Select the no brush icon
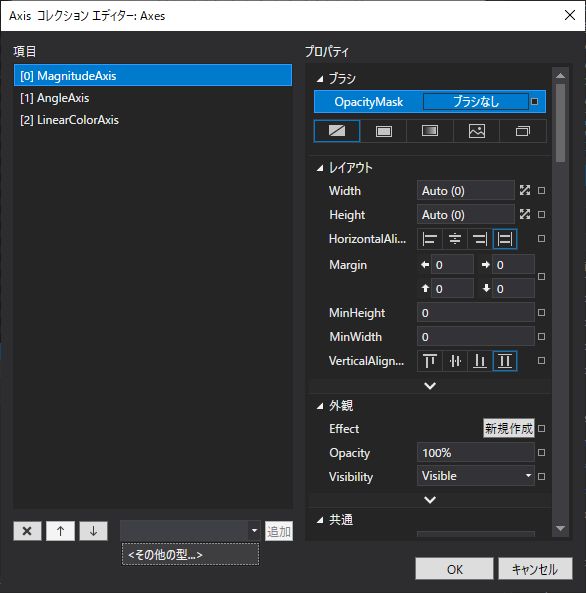Image resolution: width=586 pixels, height=593 pixels. coord(337,131)
